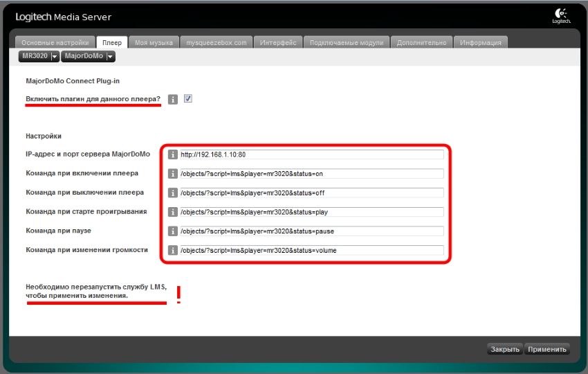Toggle the enable plugin for this player checkbox
Image resolution: width=588 pixels, height=374 pixels.
(x=188, y=98)
